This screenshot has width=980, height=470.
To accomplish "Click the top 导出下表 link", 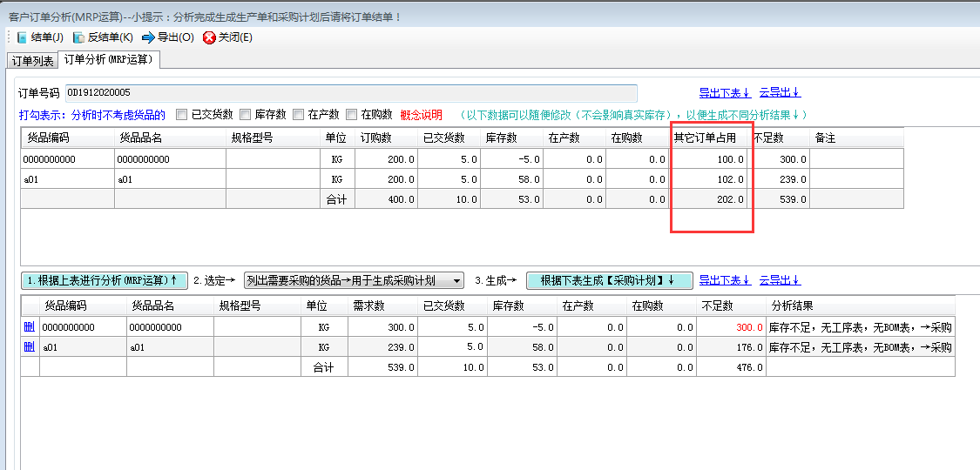I will [724, 92].
